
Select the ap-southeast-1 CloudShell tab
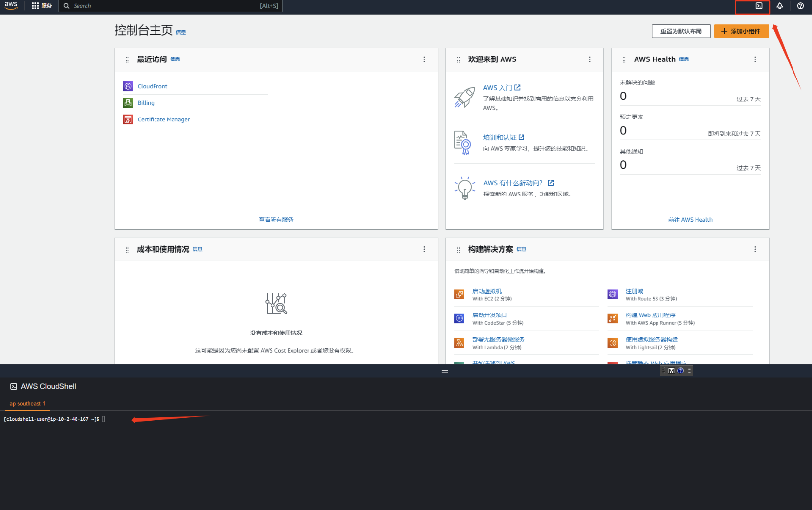click(27, 404)
